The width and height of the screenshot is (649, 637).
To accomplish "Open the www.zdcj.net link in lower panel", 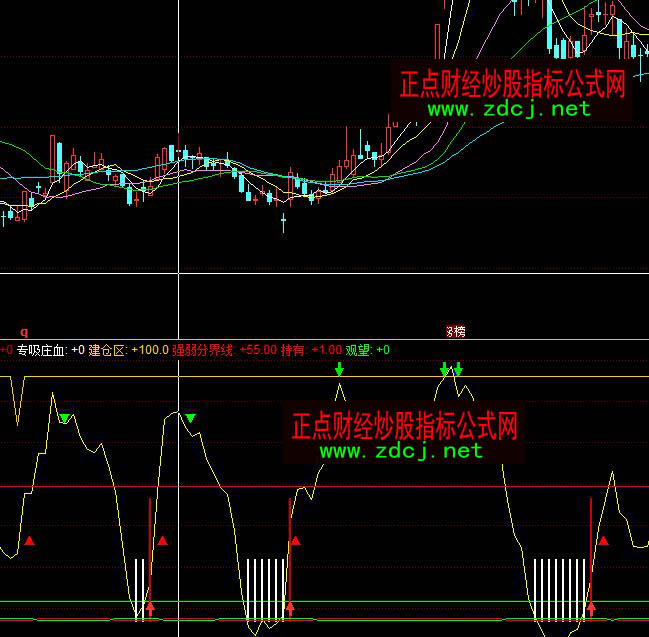I will pos(401,451).
